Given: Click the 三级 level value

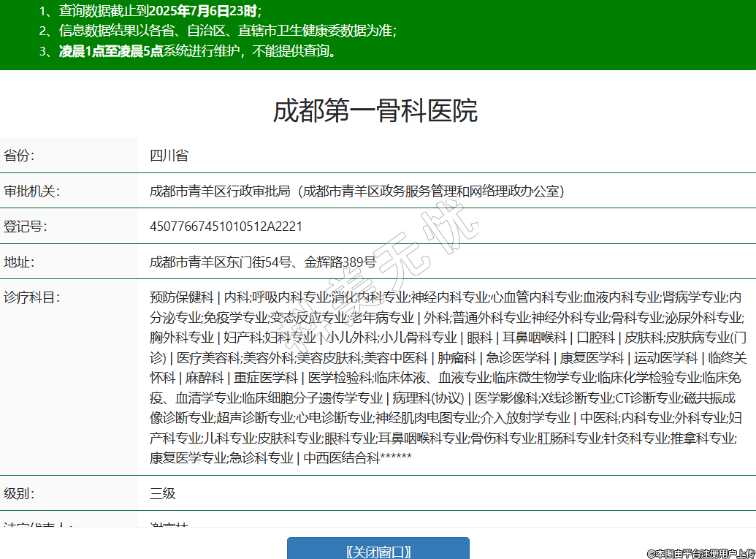Looking at the screenshot, I should coord(163,493).
